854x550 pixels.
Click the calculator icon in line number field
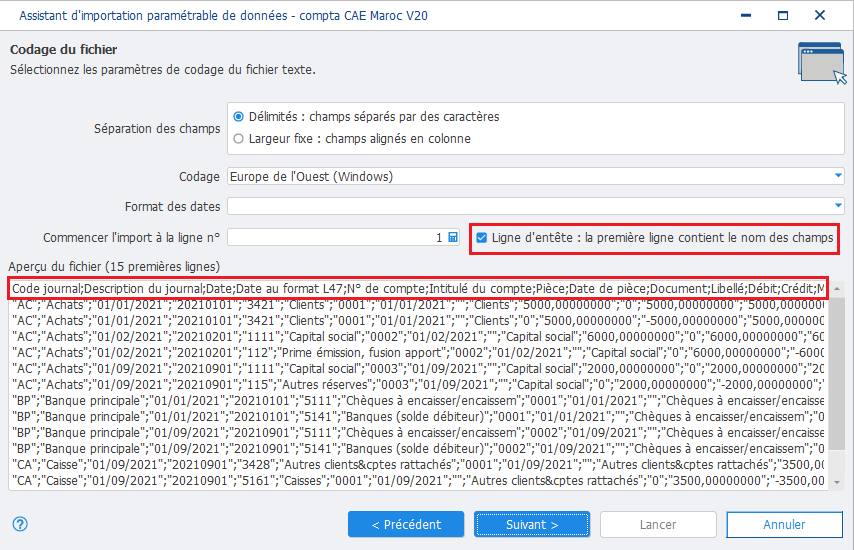(453, 237)
